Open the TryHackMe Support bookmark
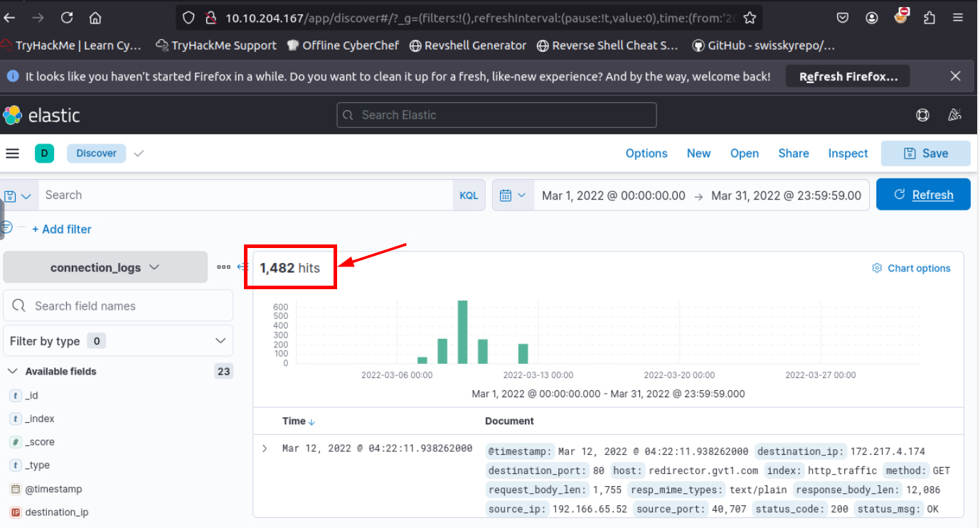 point(216,45)
